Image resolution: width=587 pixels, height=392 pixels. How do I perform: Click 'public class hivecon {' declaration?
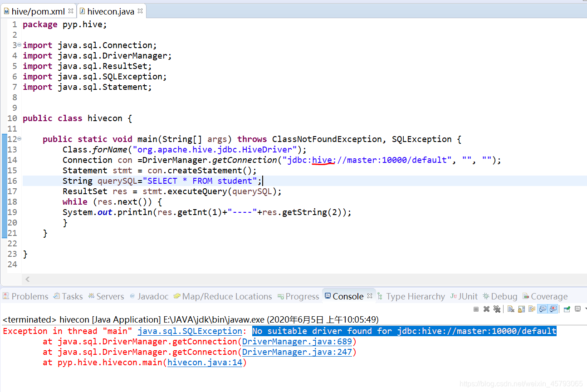[x=77, y=118]
